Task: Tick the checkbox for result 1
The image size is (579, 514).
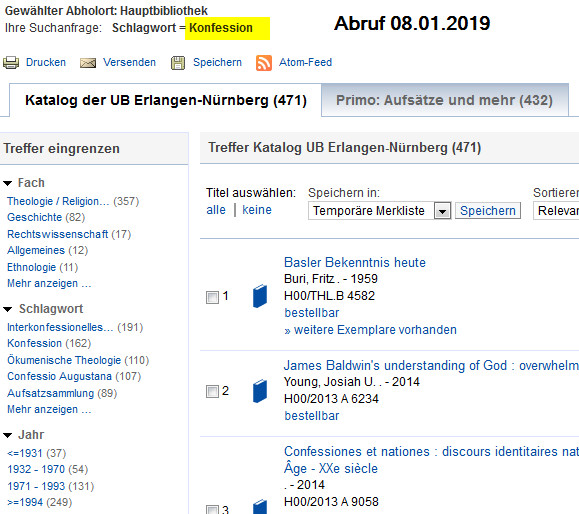Action: pyautogui.click(x=212, y=297)
